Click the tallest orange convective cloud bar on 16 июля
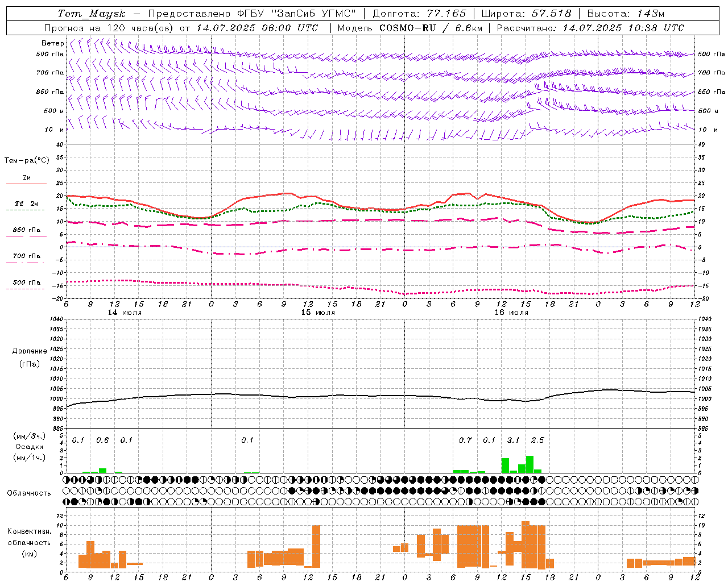This screenshot has width=728, height=582. coord(526,544)
